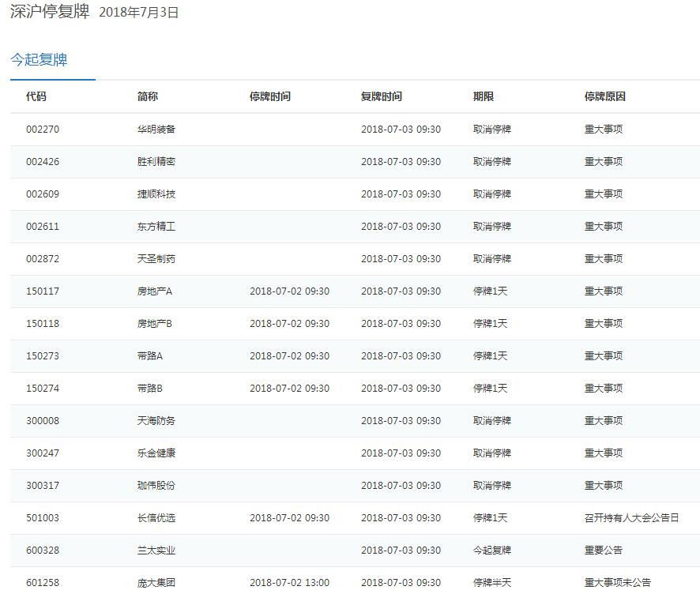
Task: Click the 复牌时间 column header
Action: pyautogui.click(x=382, y=96)
